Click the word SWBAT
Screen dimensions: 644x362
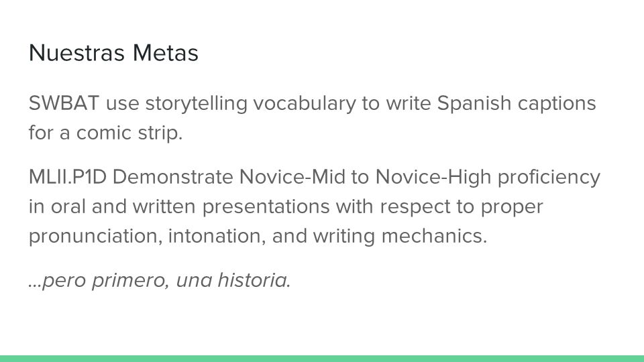point(64,103)
